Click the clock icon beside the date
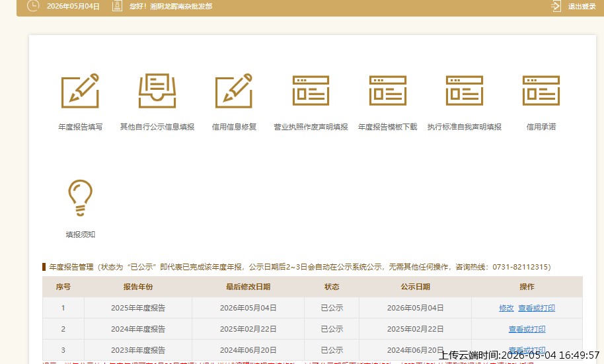 [x=33, y=6]
